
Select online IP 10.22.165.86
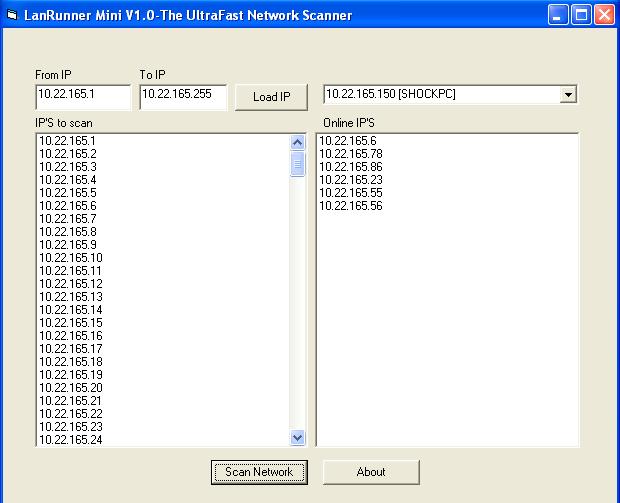coord(351,167)
